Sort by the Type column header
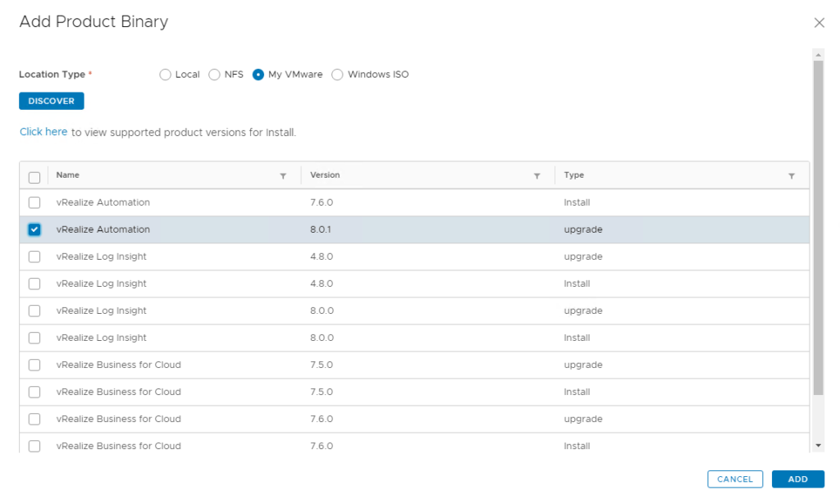This screenshot has height=504, width=840. [x=573, y=175]
